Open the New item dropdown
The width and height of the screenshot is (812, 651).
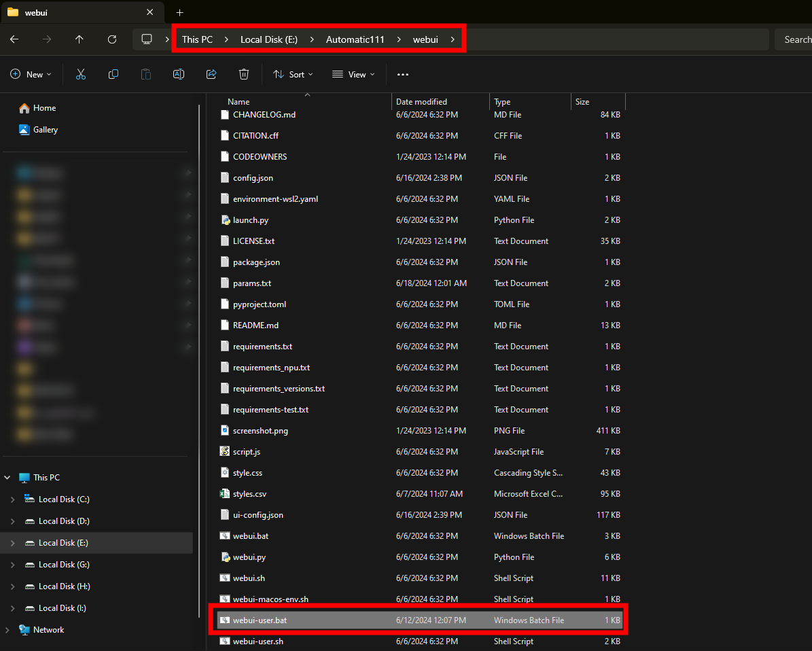click(31, 74)
